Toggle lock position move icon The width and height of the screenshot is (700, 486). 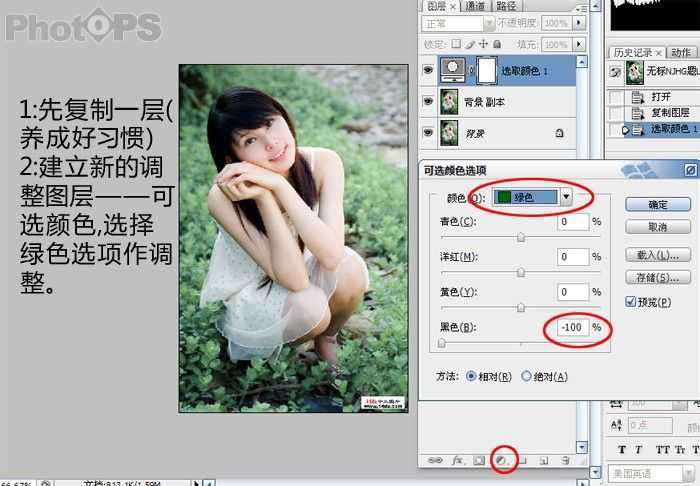pos(483,44)
